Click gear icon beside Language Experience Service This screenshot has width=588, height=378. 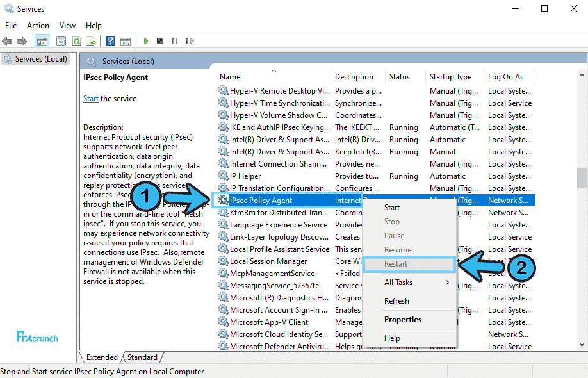(x=224, y=225)
